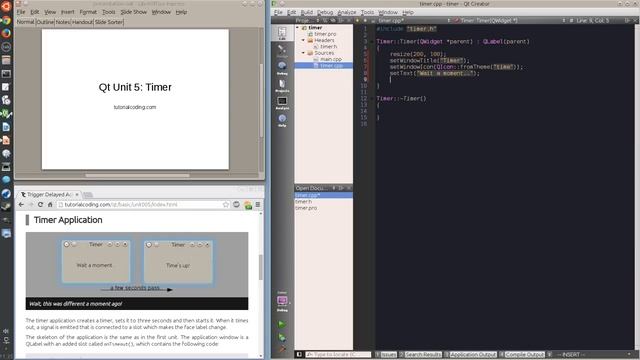Go to browser Home page

tap(50, 204)
